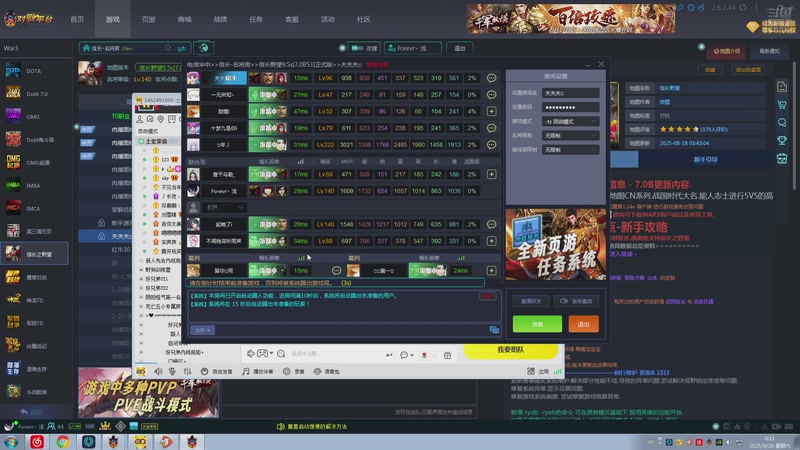The width and height of the screenshot is (800, 450).
Task: Toggle 录音 recording in voice window
Action: [294, 371]
